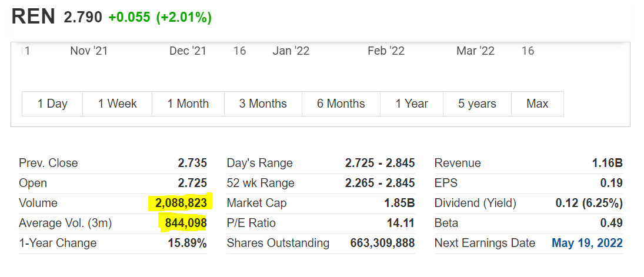Switch chart to 1 Week range
This screenshot has width=644, height=277.
click(x=117, y=104)
